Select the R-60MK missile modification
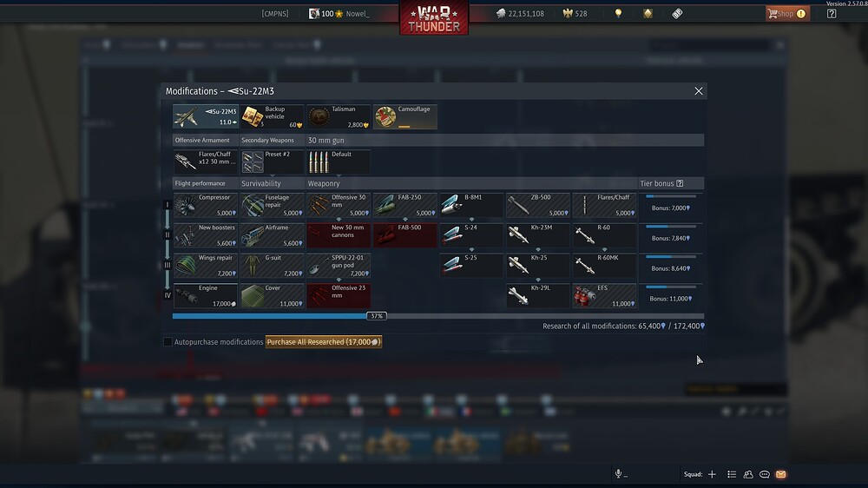 click(x=604, y=266)
